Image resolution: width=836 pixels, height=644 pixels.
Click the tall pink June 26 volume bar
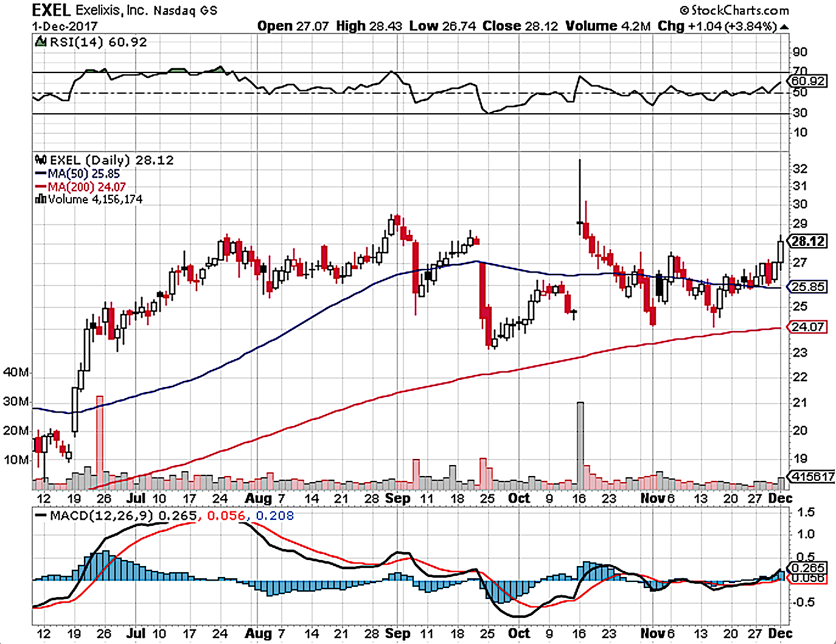click(100, 443)
